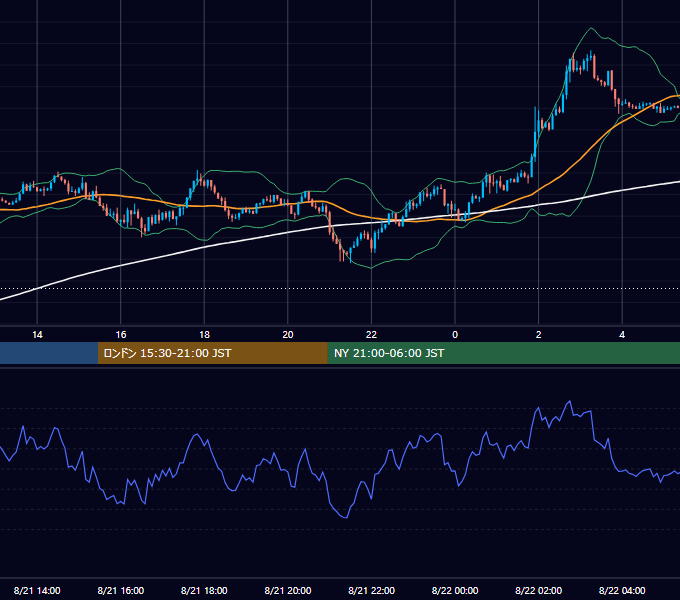The image size is (680, 600).
Task: Click the 8/22 00:00 date label
Action: coord(455,590)
